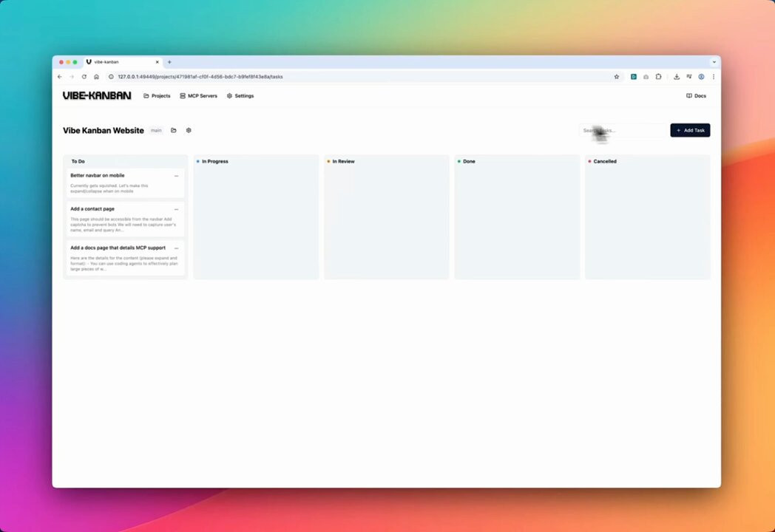This screenshot has height=532, width=775.
Task: Go back with the browser back arrow
Action: 60,77
